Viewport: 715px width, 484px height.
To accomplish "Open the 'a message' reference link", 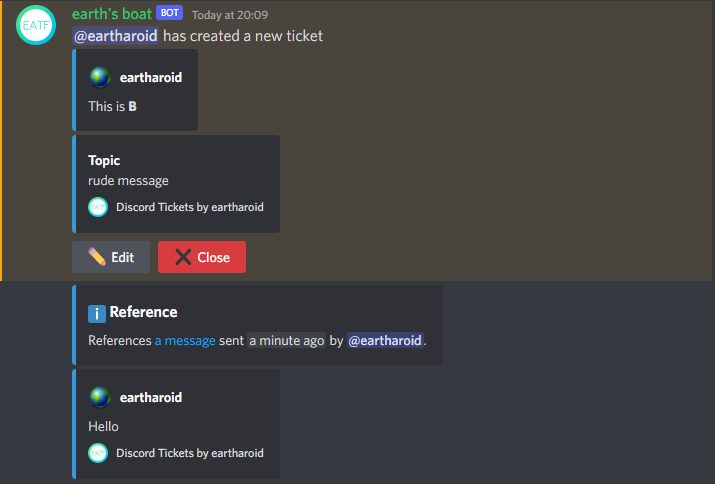I will coord(185,340).
